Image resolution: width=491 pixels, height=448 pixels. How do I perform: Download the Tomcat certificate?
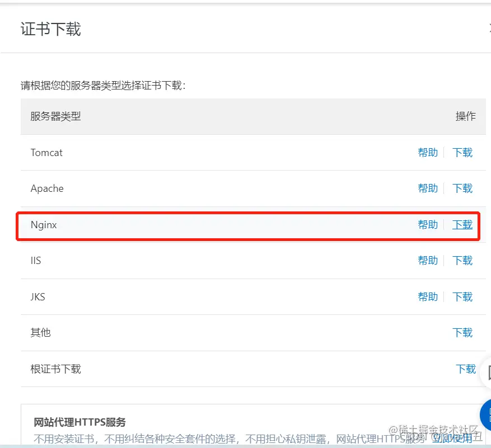click(462, 153)
